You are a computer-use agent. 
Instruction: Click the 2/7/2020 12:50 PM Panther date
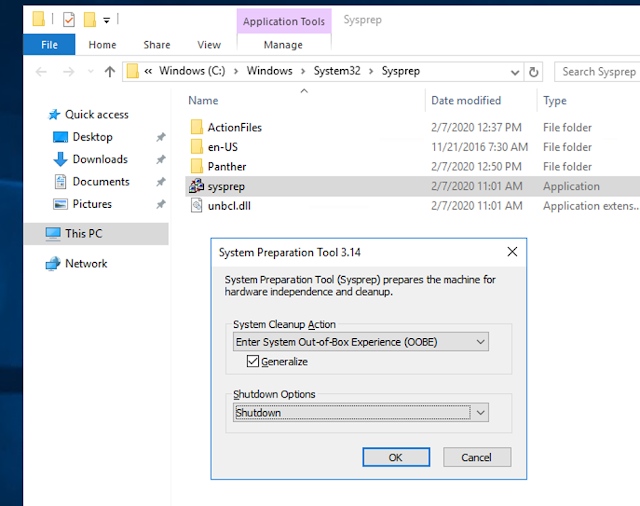(476, 166)
